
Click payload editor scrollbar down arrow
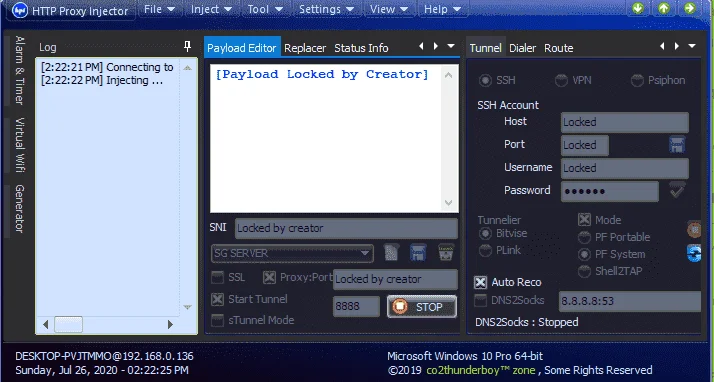click(x=448, y=203)
